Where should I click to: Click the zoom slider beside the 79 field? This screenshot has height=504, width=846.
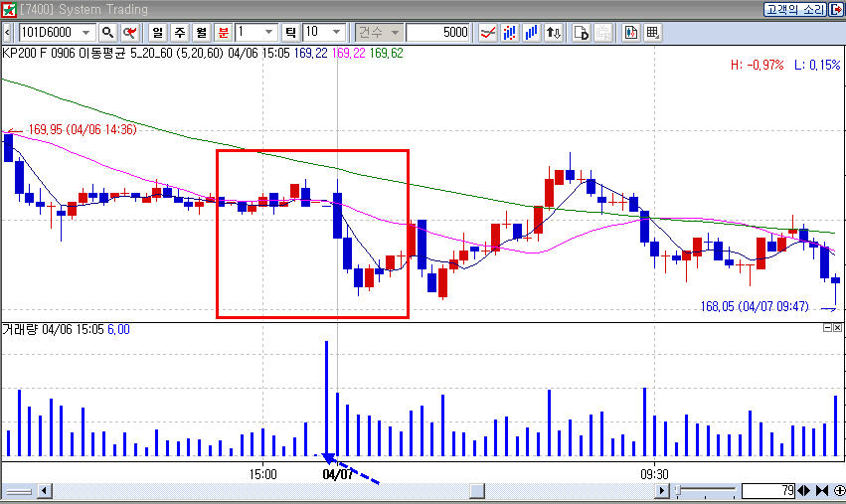coord(708,491)
